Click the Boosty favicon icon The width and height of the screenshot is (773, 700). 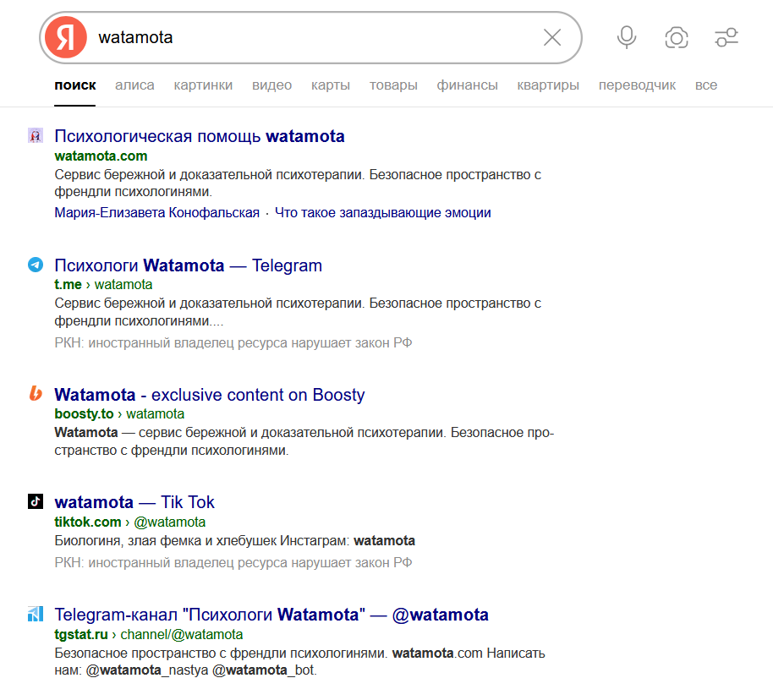pyautogui.click(x=36, y=394)
